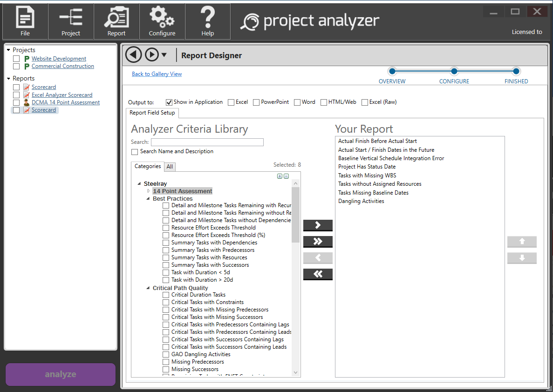Enable PowerPoint output checkbox

256,102
